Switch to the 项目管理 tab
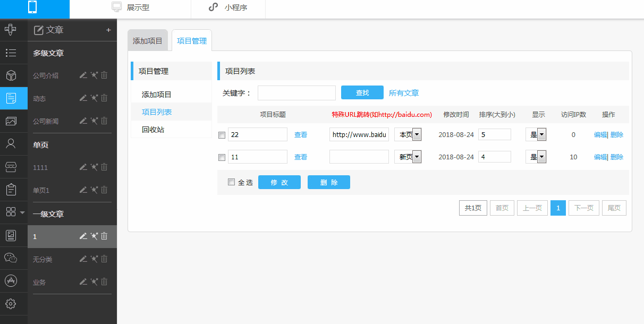This screenshot has width=644, height=324. pos(192,41)
